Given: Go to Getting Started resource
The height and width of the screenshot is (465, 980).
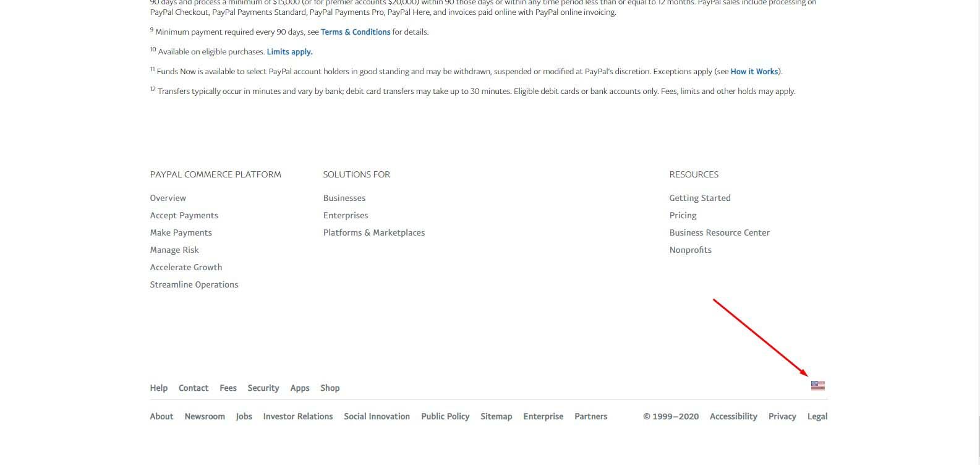Looking at the screenshot, I should [x=700, y=198].
